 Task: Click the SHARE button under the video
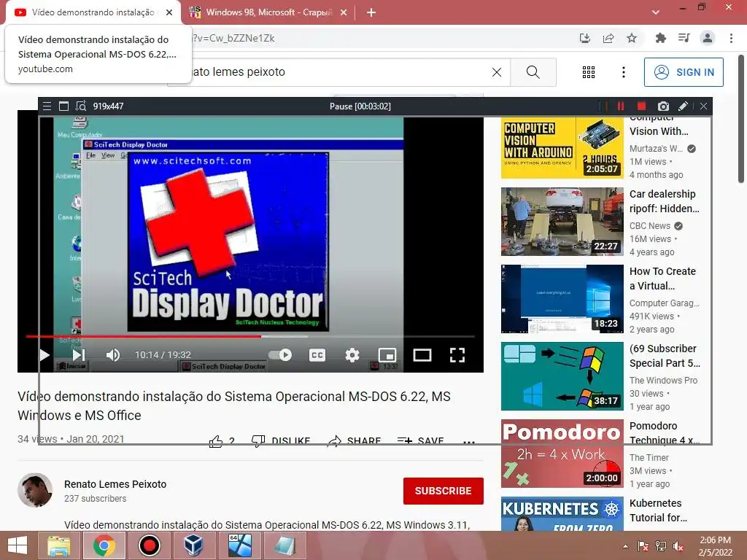pos(355,441)
